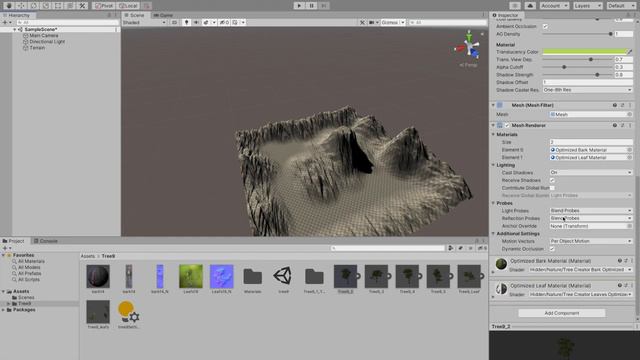Select Main Camera in Hierarchy
The height and width of the screenshot is (360, 640).
click(x=43, y=36)
